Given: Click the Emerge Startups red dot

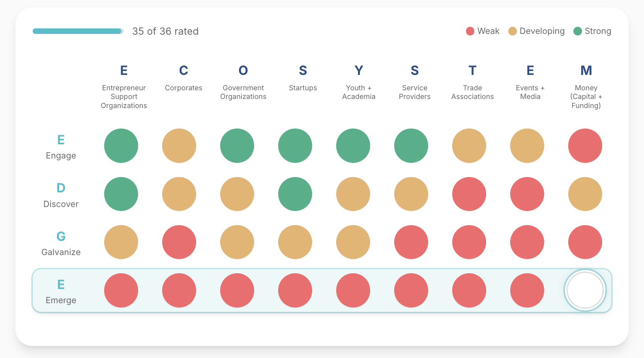Looking at the screenshot, I should pos(295,290).
